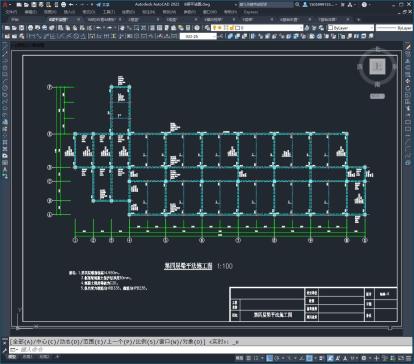Click Save icon in standard toolbar
Viewport: 414px width, 364px height.
[22, 28]
